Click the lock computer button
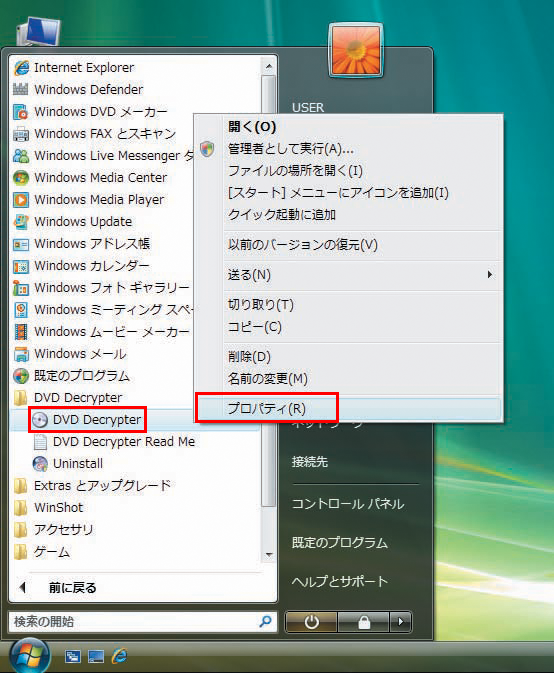 [x=364, y=622]
